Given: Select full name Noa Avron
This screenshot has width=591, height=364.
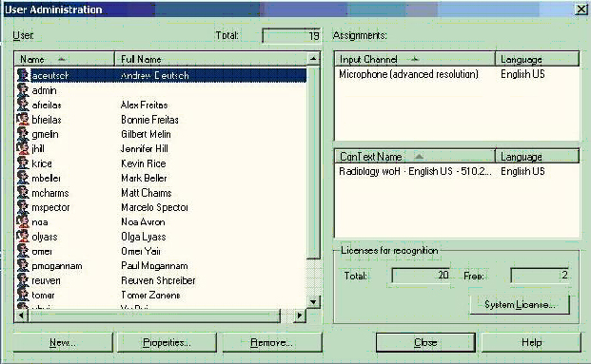Looking at the screenshot, I should point(143,222).
